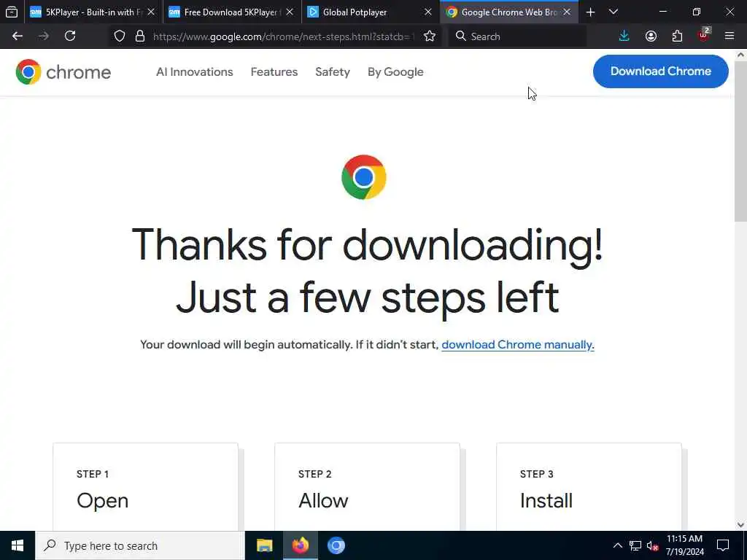
Task: Open the Windows Start menu
Action: [18, 545]
